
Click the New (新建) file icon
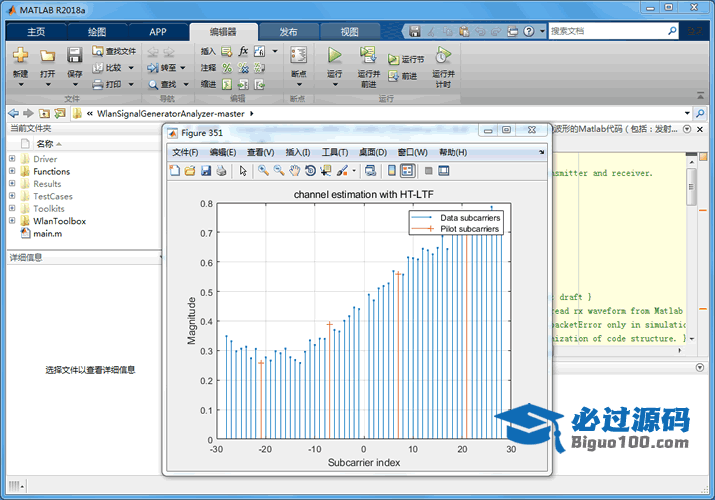pos(20,56)
